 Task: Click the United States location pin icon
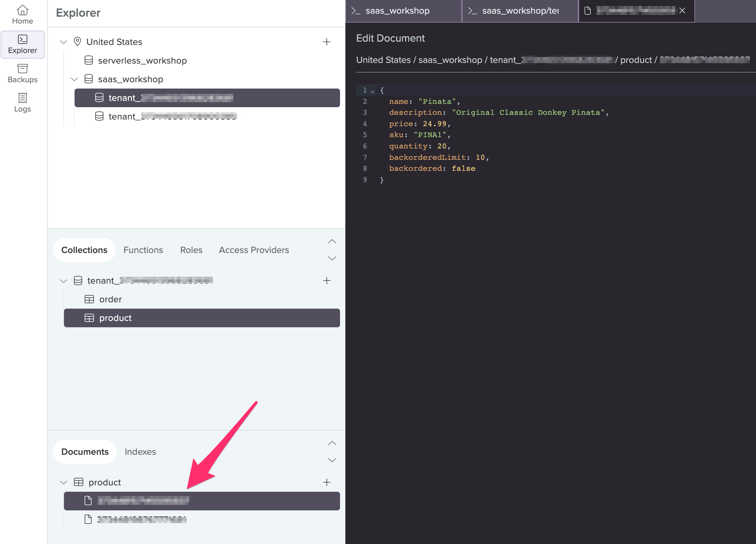coord(77,42)
